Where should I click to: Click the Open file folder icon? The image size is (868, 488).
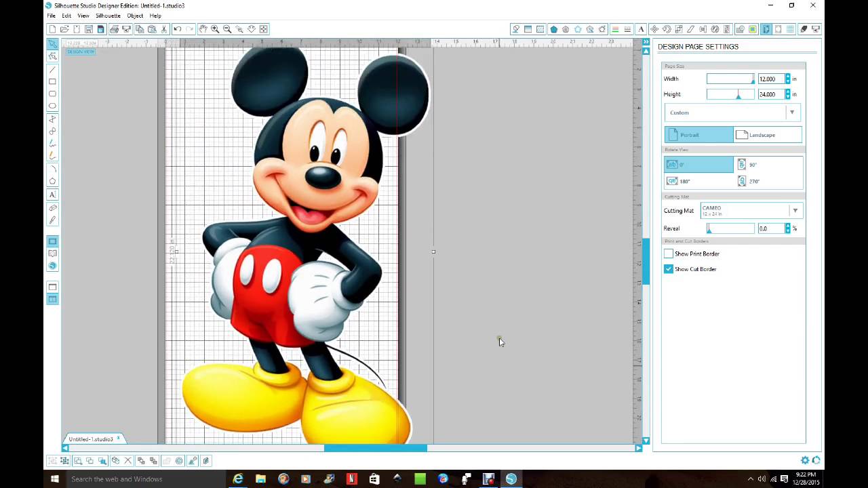click(x=64, y=29)
